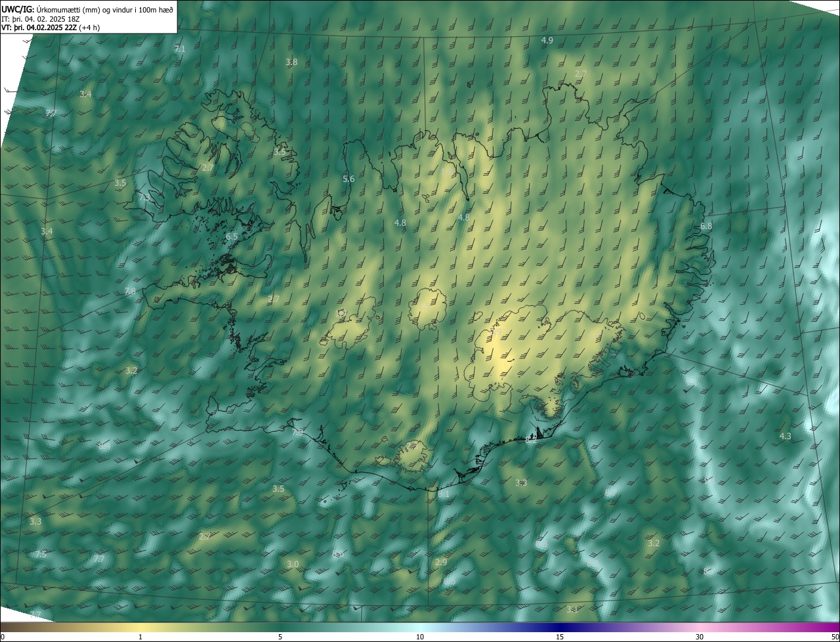The height and width of the screenshot is (642, 840).
Task: Click the 10 tick on the color scale
Action: pos(420,637)
